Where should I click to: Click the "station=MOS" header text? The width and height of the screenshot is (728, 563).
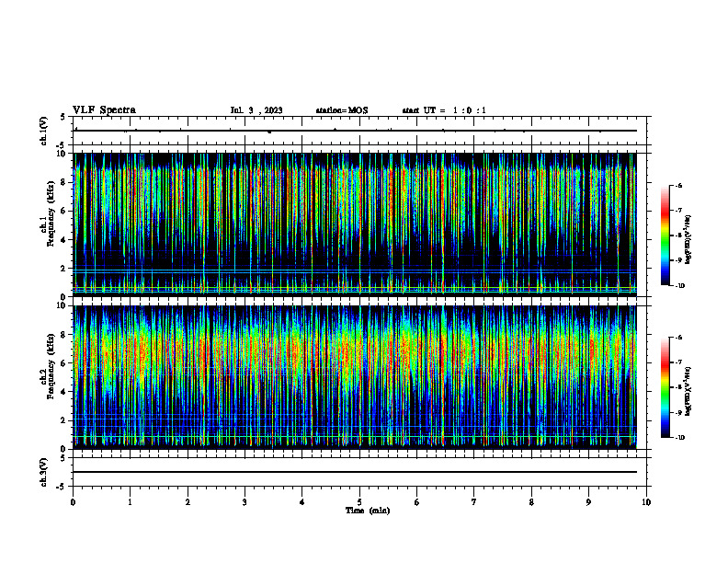pos(342,110)
